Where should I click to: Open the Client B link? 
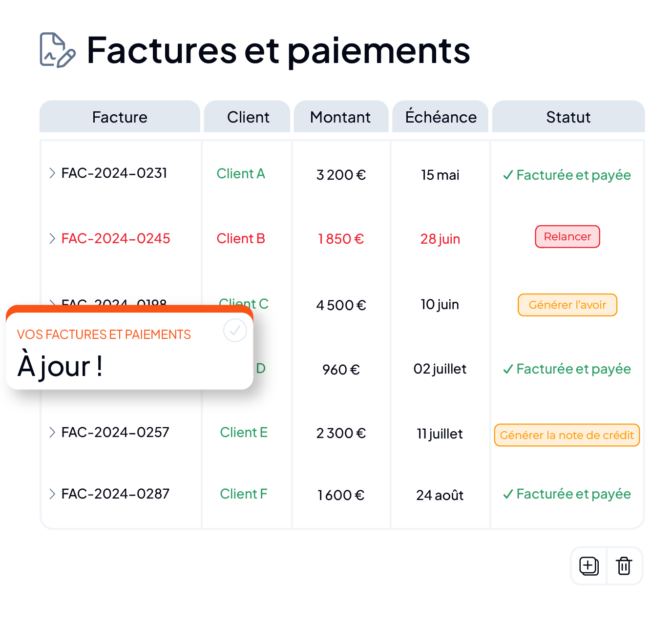pyautogui.click(x=241, y=239)
